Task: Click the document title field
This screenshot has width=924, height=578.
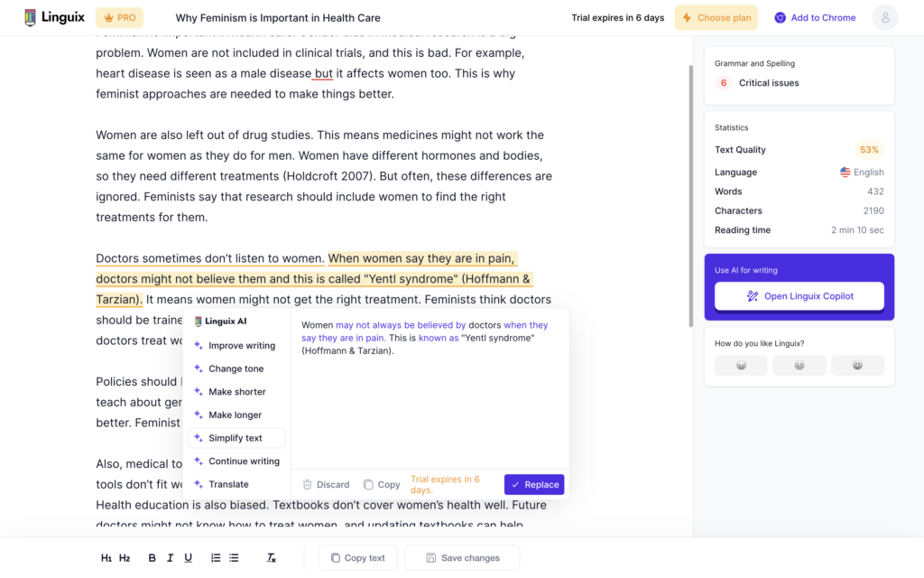Action: (277, 17)
